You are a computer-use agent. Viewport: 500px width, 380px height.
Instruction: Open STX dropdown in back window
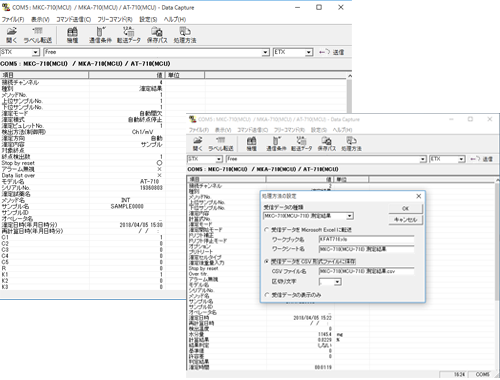35,52
